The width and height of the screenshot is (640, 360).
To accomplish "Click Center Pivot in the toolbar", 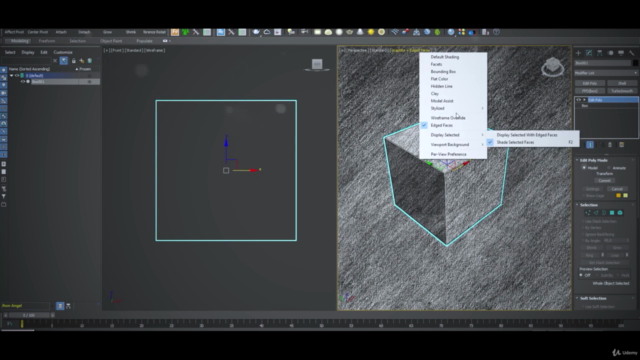I will 38,32.
